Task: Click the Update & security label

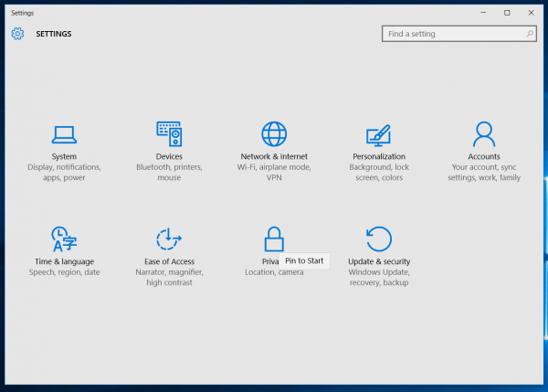Action: (x=379, y=261)
